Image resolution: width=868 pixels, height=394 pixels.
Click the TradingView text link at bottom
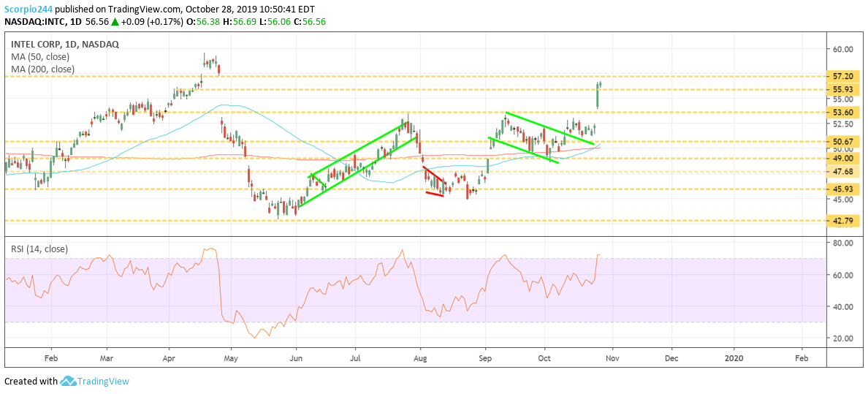(x=103, y=382)
